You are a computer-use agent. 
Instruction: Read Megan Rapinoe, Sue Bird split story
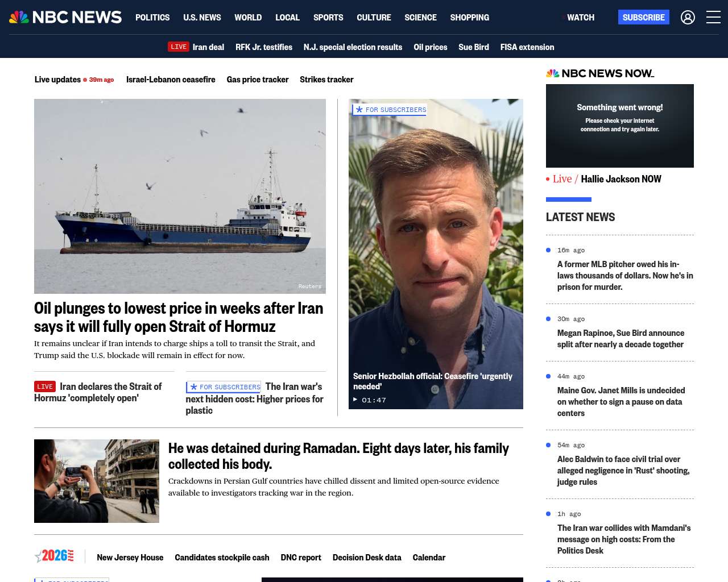point(621,339)
